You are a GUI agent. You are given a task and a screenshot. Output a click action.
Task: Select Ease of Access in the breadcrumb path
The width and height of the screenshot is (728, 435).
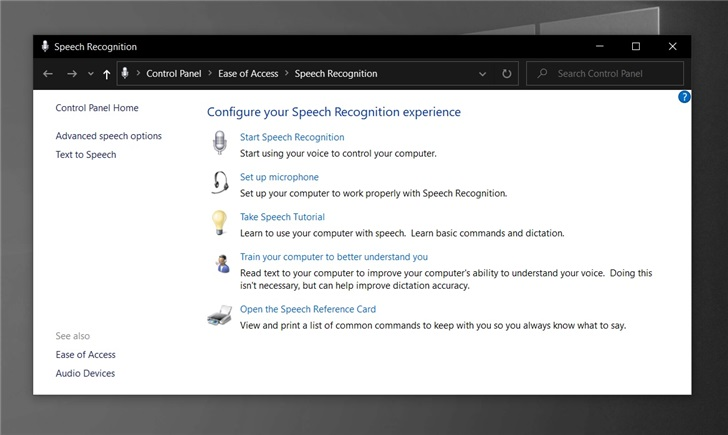248,74
